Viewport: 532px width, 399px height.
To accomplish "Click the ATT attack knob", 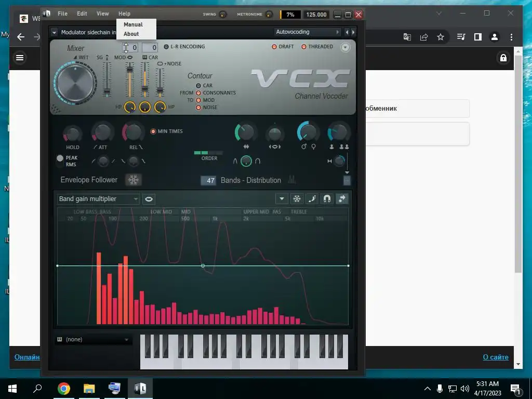I will click(102, 132).
